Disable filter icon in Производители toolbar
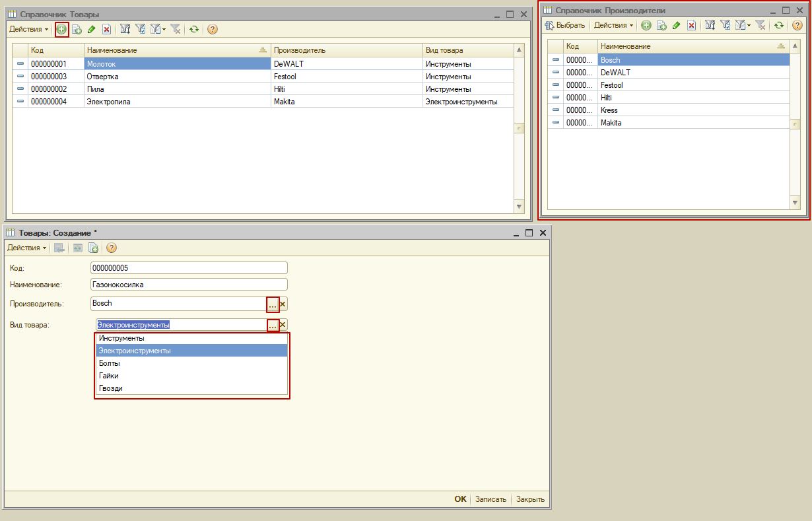Image resolution: width=812 pixels, height=521 pixels. point(760,25)
